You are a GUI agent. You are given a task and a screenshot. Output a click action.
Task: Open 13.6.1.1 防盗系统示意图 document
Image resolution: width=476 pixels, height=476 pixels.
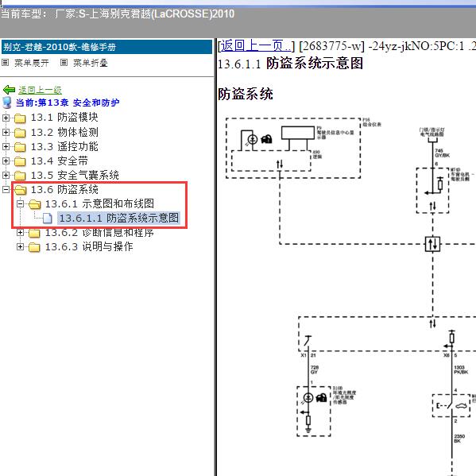point(118,218)
